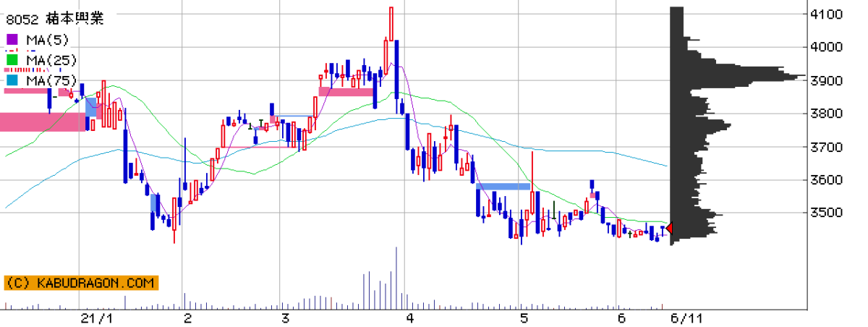Viewport: 868px width, 327px height.
Task: Click the MA(25) legend label
Action: pos(51,59)
